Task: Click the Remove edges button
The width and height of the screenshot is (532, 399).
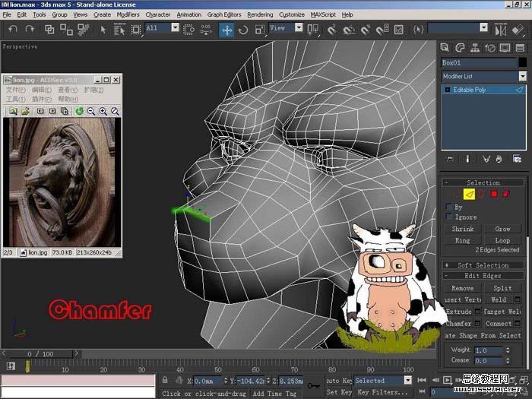Action: (x=462, y=288)
